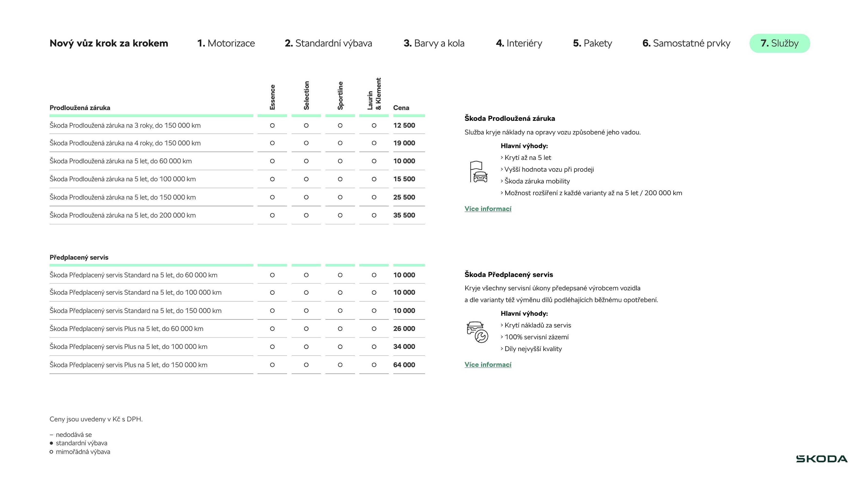The height and width of the screenshot is (488, 868).
Task: Select Laurin & Klement circle for Plus 150 000 km servis
Action: [374, 365]
